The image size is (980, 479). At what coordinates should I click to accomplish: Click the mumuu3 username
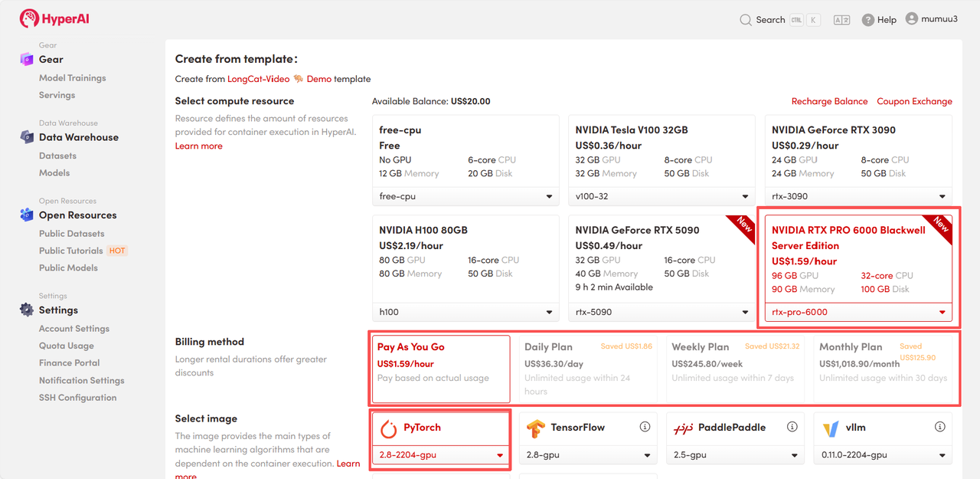pos(940,18)
